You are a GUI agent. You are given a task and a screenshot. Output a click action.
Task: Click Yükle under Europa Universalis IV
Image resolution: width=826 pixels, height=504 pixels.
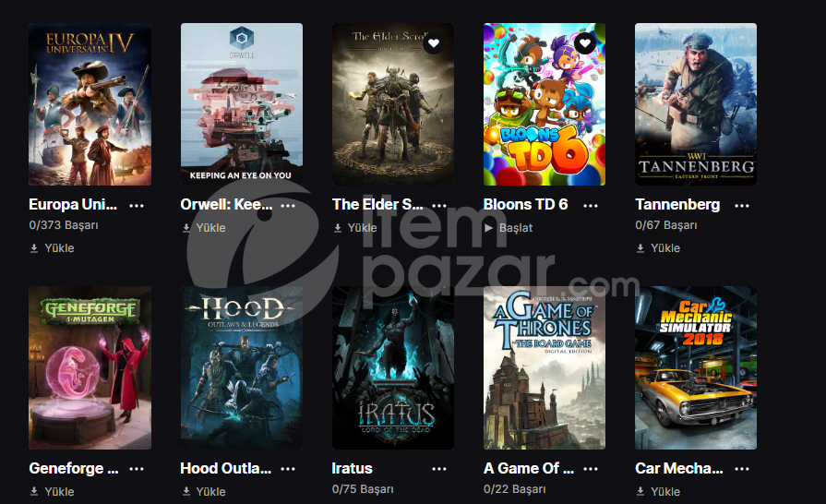(x=53, y=248)
